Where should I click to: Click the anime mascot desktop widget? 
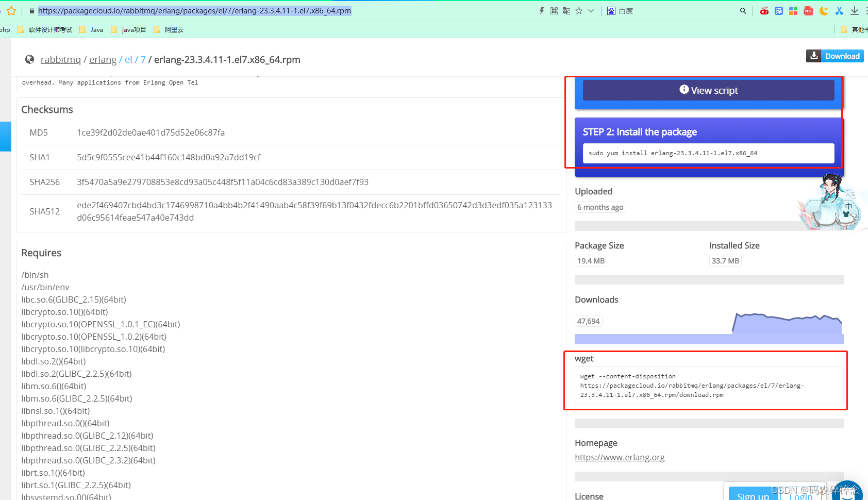(830, 202)
